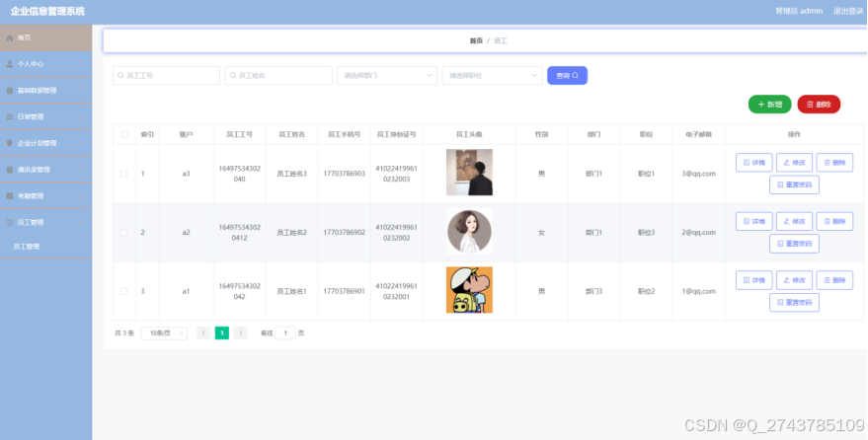Click the 员工身份证号 column header

(396, 135)
